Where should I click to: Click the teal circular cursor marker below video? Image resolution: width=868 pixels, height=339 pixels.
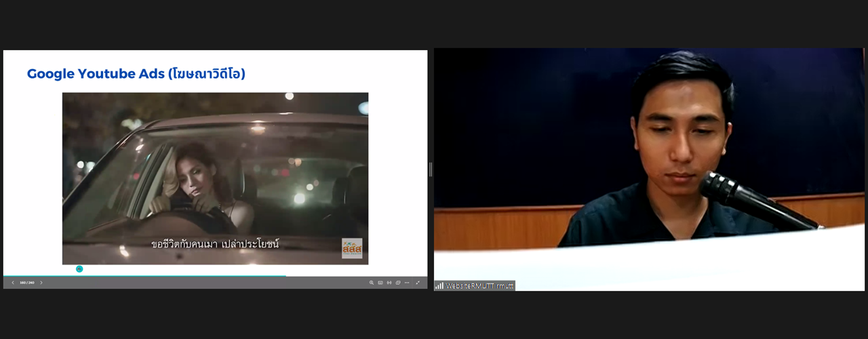point(79,269)
